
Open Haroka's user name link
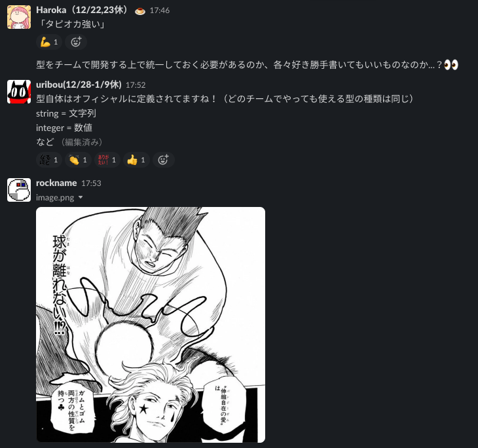click(82, 10)
